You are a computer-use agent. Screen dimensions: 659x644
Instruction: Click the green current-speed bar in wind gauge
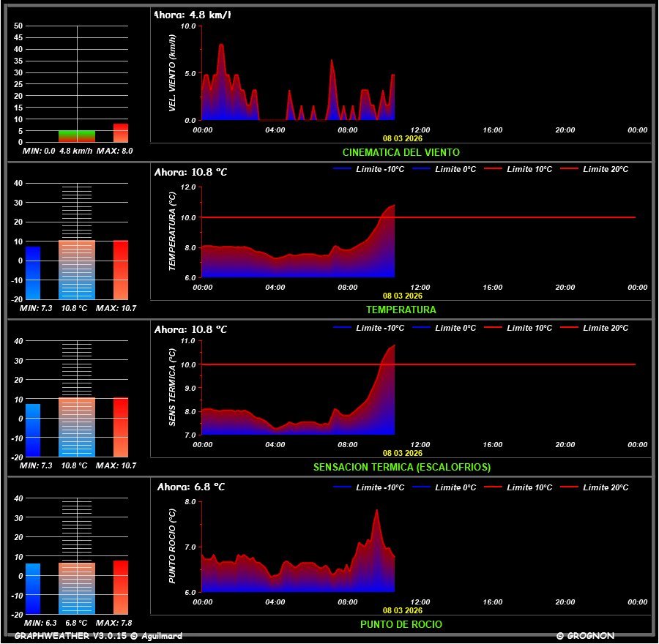(x=77, y=136)
